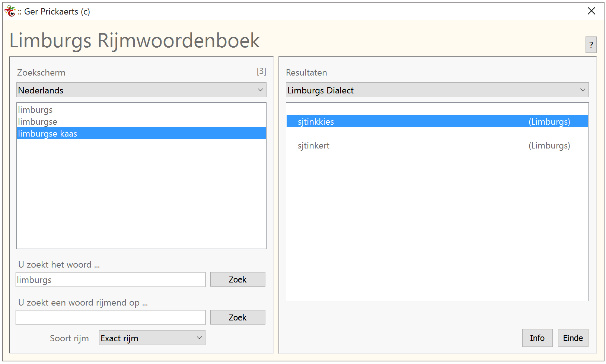Open the Limburgs Dialect results dropdown
The image size is (606, 364).
click(437, 90)
